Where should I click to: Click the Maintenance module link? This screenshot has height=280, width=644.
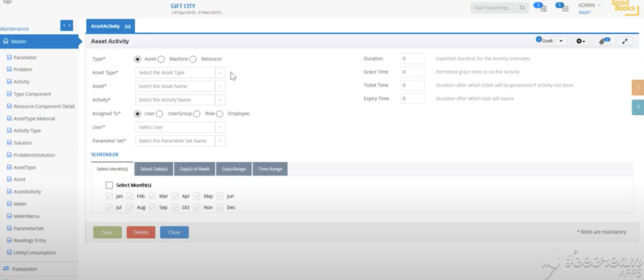pos(14,29)
